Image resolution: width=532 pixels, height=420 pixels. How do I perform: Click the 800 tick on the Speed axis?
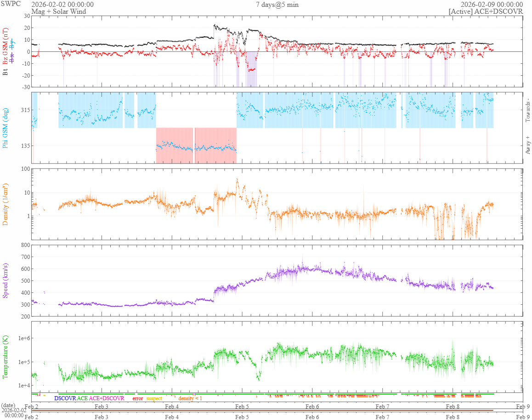26,245
